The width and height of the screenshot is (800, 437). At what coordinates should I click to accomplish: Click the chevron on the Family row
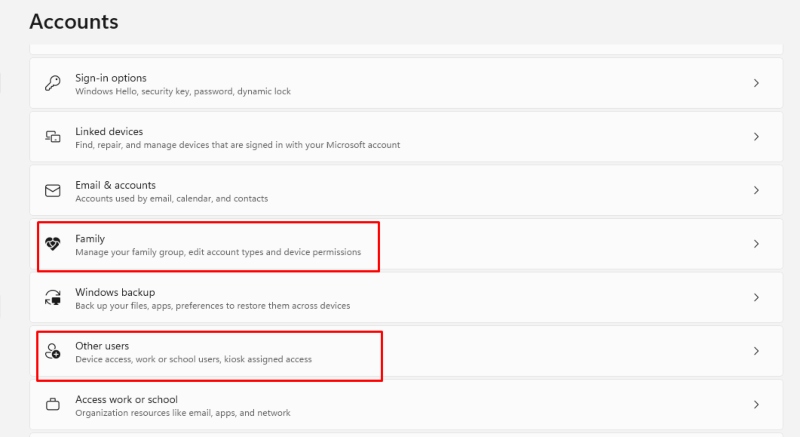756,244
